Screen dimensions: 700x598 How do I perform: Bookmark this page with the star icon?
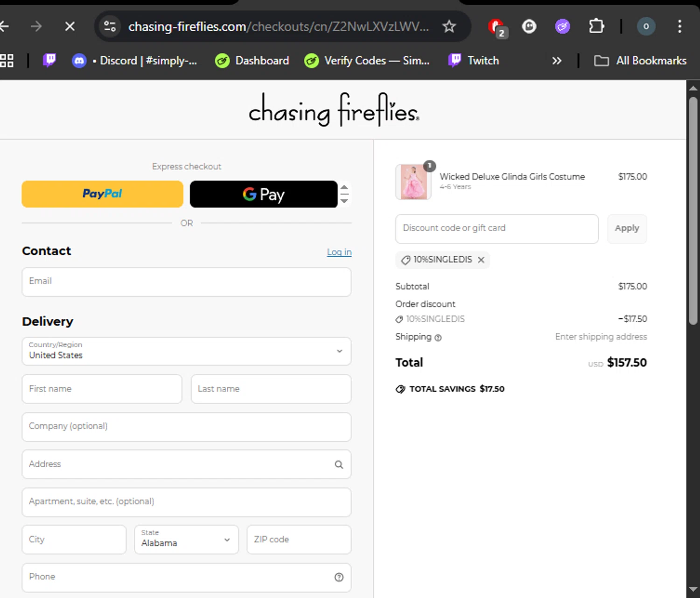[449, 27]
